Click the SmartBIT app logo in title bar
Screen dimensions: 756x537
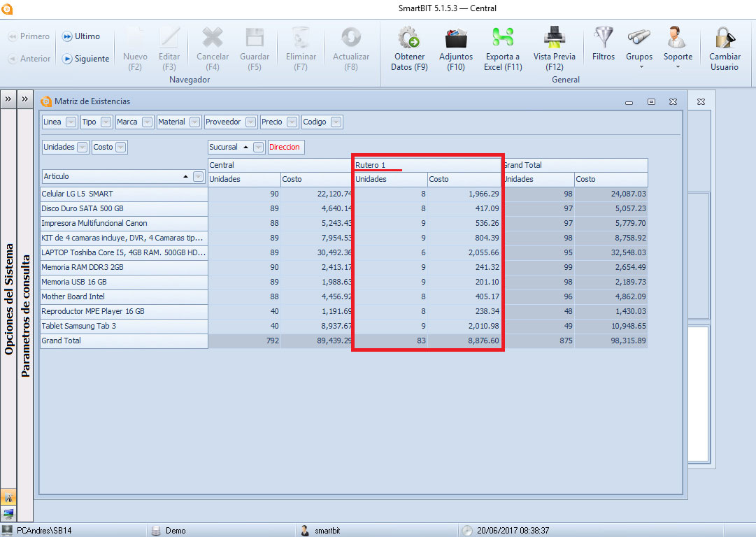(x=6, y=8)
